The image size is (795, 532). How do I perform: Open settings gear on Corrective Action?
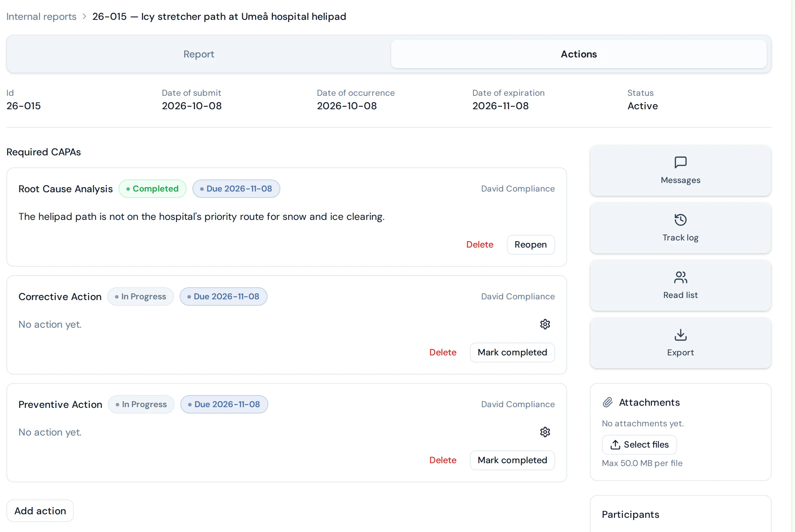click(545, 324)
